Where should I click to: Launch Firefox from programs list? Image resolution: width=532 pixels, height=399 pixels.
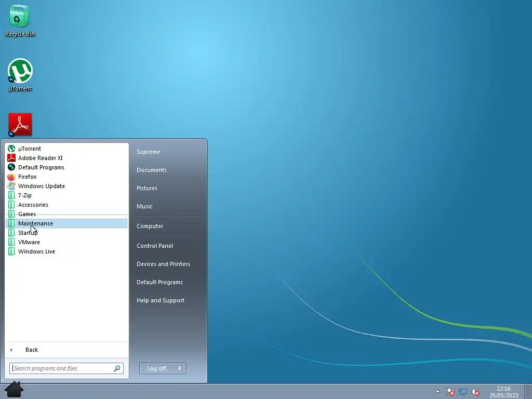point(66,177)
